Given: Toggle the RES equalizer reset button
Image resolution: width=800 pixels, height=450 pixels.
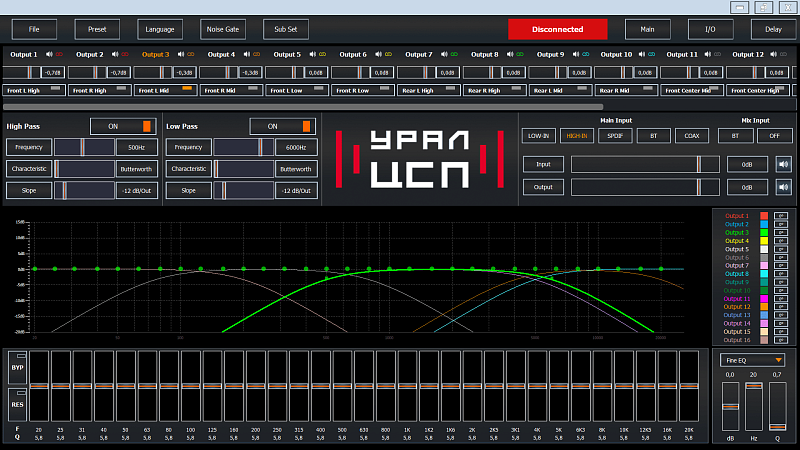Looking at the screenshot, I should coord(17,404).
